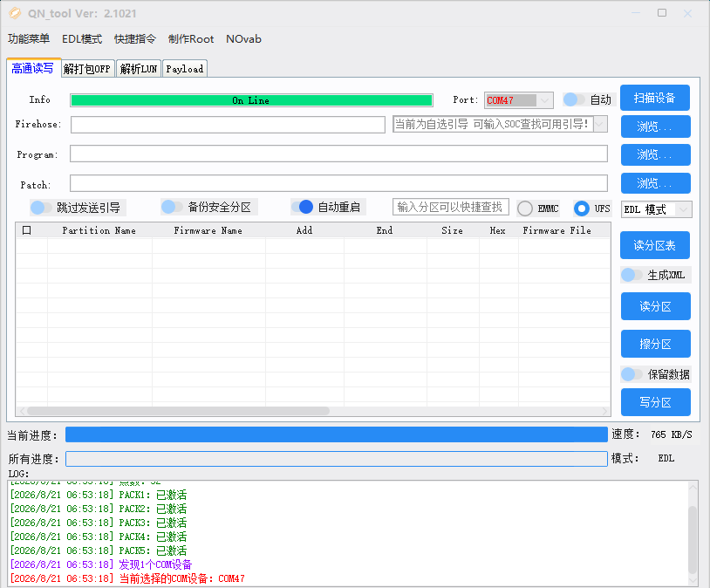This screenshot has height=588, width=710.
Task: Click the QN_tool app icon in title bar
Action: (15, 13)
